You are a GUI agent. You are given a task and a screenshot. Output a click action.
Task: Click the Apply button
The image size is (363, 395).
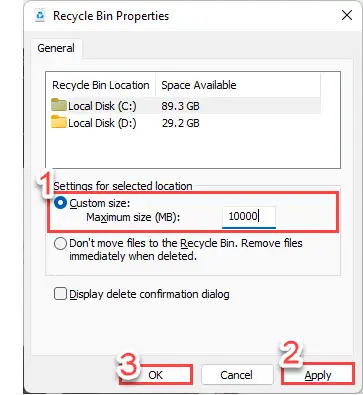(318, 375)
